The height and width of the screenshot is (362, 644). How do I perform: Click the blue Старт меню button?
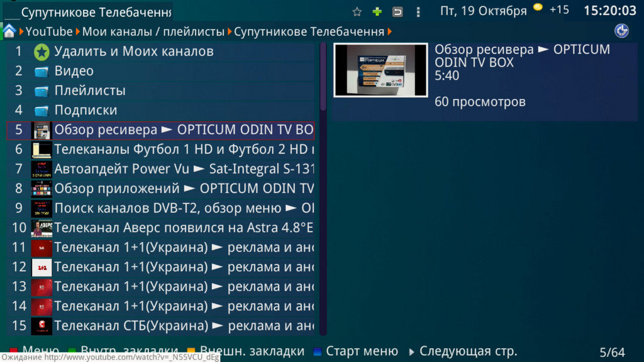coord(361,351)
